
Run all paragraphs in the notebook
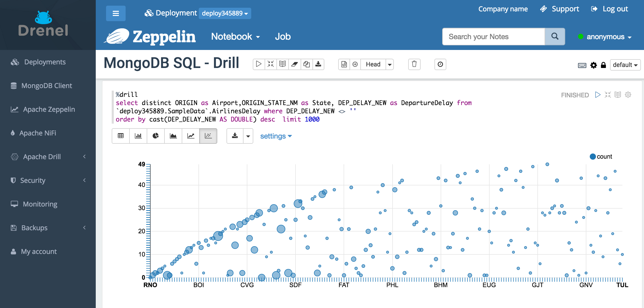point(259,64)
